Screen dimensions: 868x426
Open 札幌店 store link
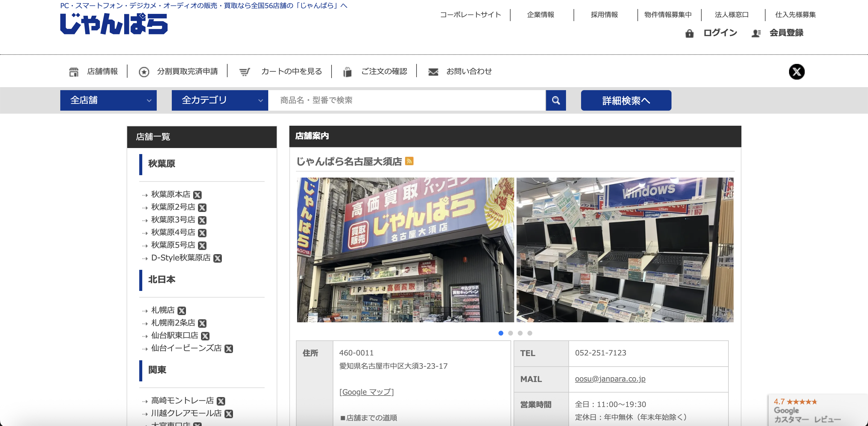[x=163, y=310]
